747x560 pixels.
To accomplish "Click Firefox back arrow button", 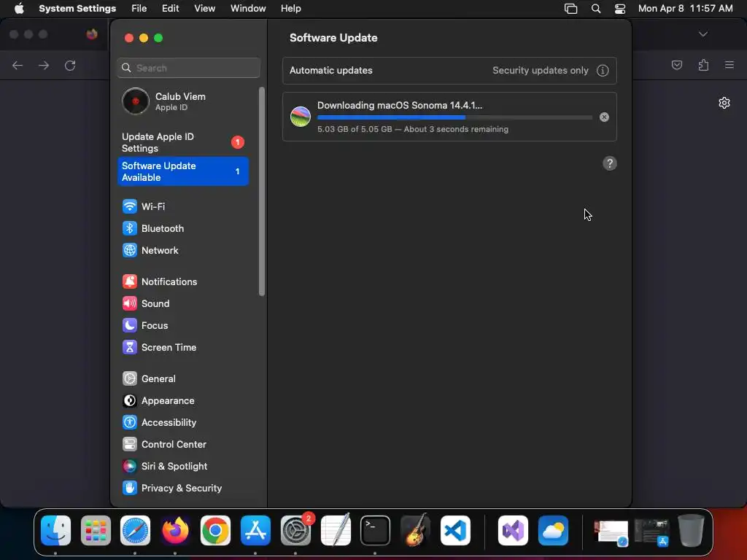I will (x=18, y=65).
